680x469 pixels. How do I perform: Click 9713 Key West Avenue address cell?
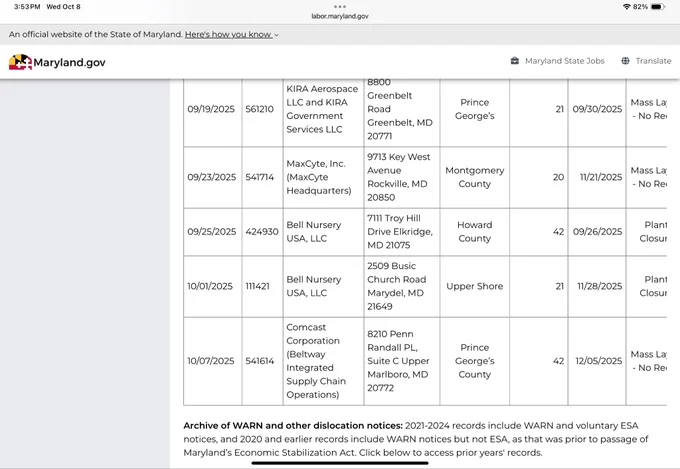pos(402,177)
